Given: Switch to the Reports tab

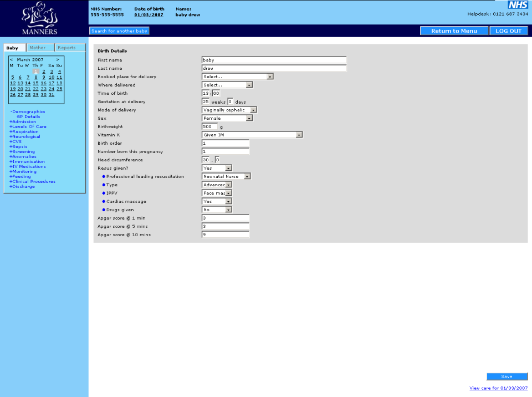Looking at the screenshot, I should coord(70,48).
